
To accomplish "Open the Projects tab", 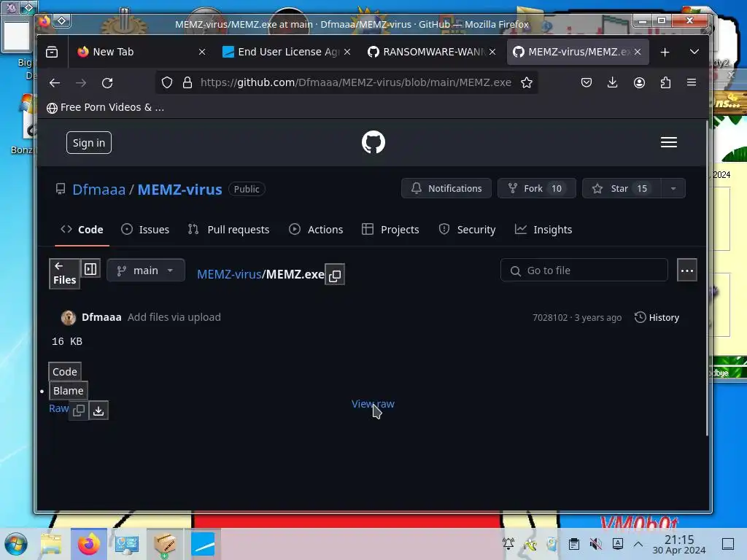I will pyautogui.click(x=391, y=230).
